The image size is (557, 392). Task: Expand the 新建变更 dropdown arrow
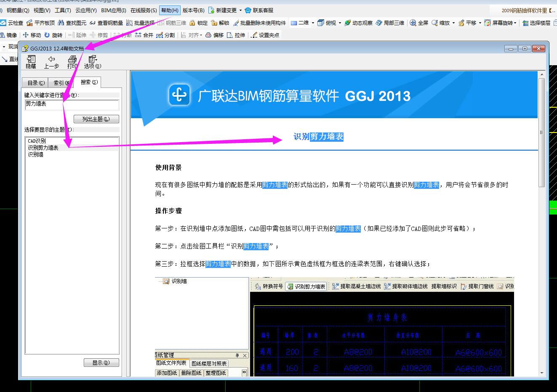point(240,11)
